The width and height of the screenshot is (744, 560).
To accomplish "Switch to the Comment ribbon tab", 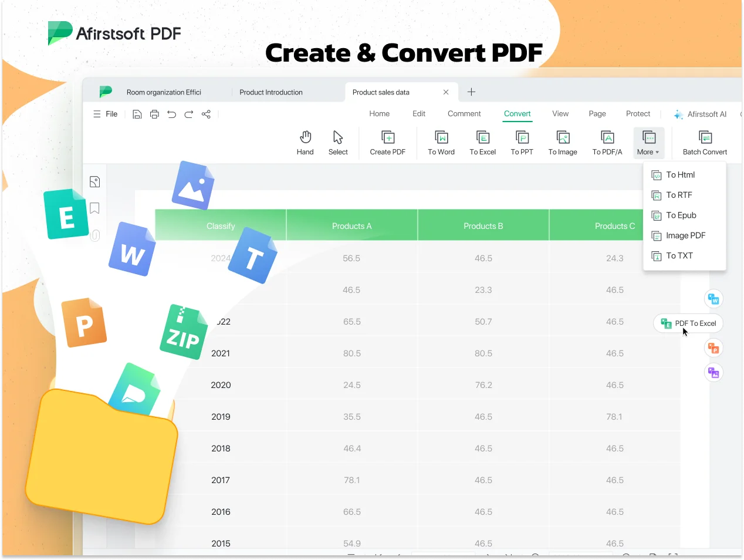I will coord(464,114).
